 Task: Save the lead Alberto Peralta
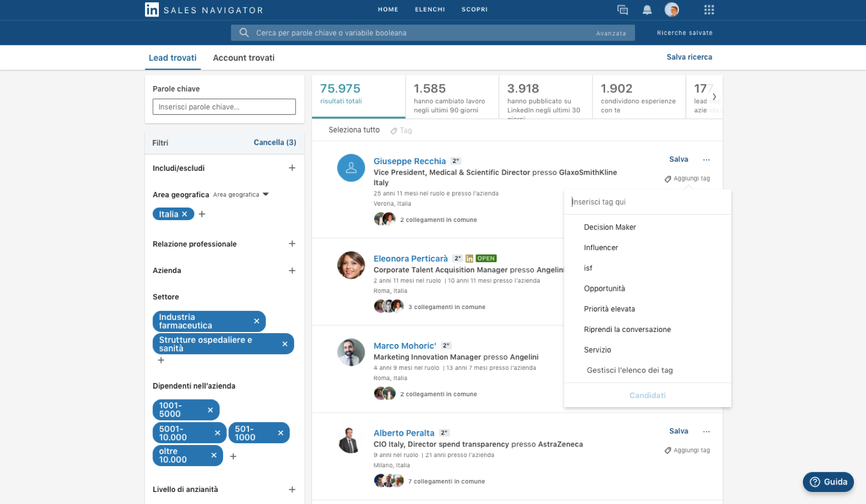(678, 431)
